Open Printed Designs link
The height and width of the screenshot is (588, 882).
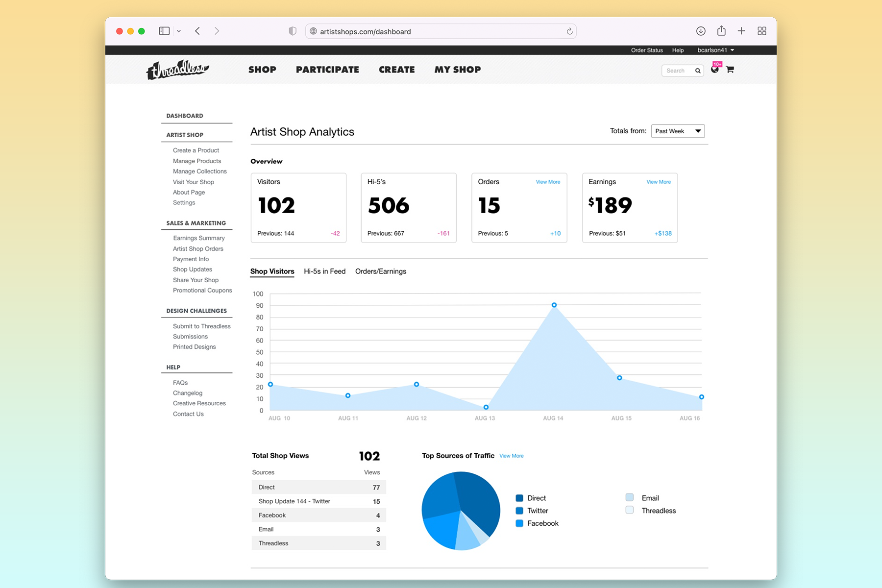pyautogui.click(x=195, y=347)
